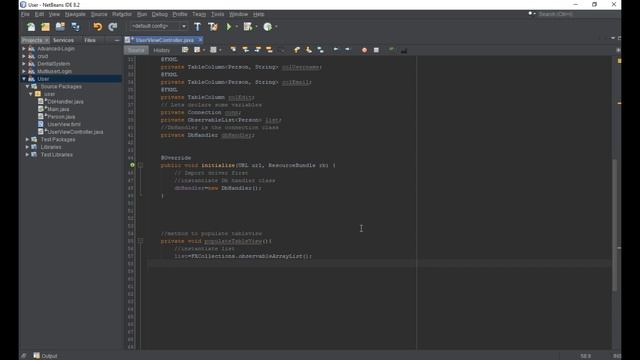
Task: Collapse the initialize method code fold
Action: click(x=140, y=165)
